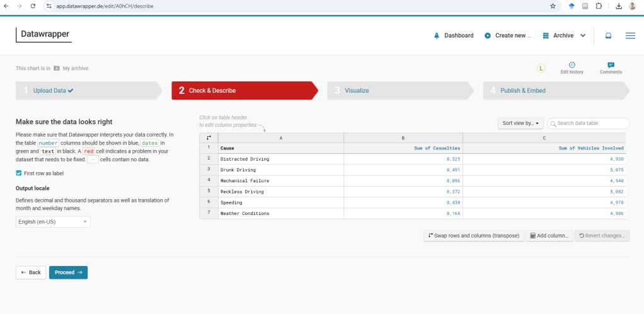
Task: Expand the Sort view by dropdown
Action: [520, 124]
